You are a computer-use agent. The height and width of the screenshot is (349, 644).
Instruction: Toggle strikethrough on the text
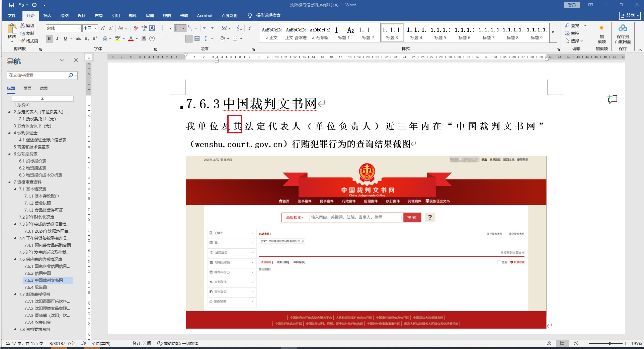(79, 38)
